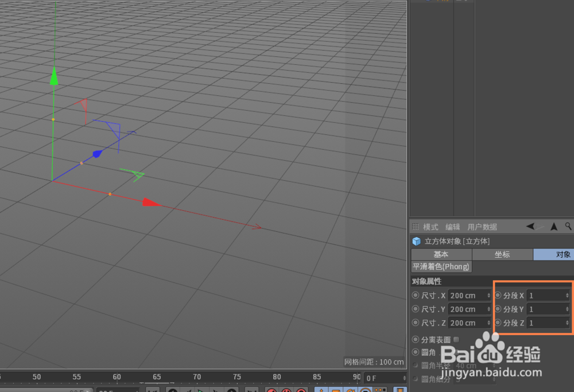Image resolution: width=574 pixels, height=392 pixels.
Task: Toggle the keyframe dot for 尺寸 . X
Action: (415, 295)
